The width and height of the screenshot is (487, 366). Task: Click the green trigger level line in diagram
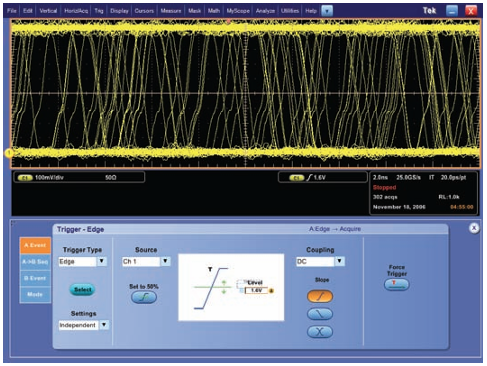[213, 287]
